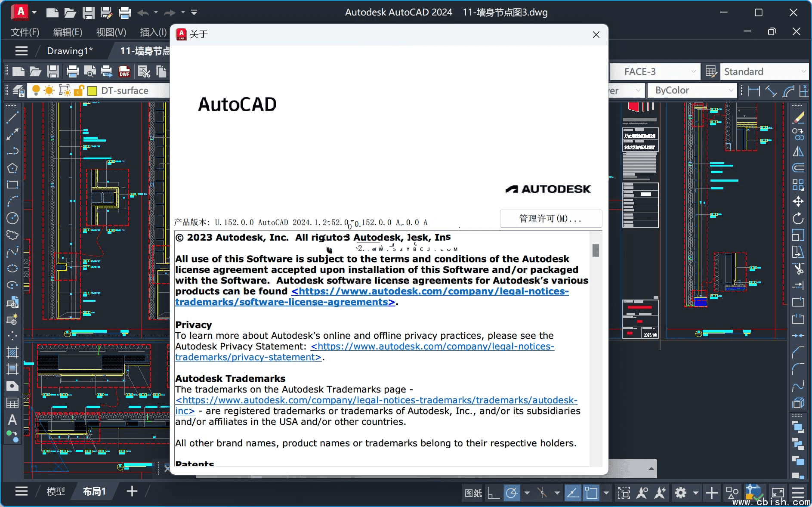Switch to the 模型 tab
812x507 pixels.
point(56,491)
